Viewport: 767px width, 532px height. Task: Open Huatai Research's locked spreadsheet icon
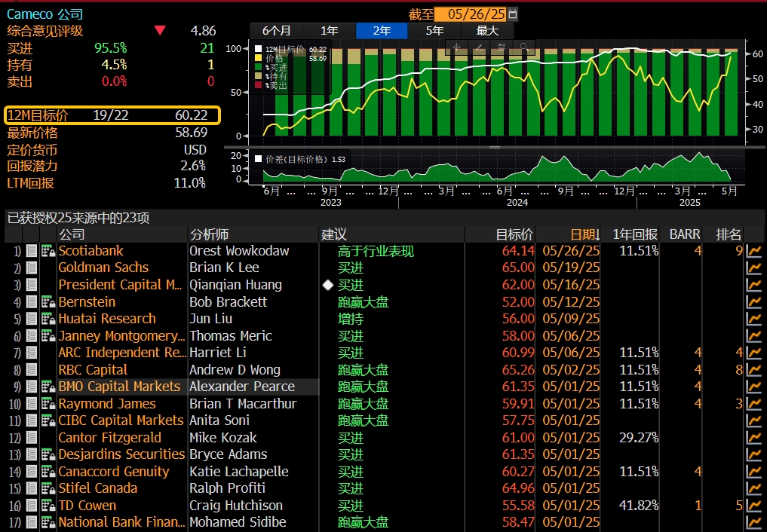[48, 319]
